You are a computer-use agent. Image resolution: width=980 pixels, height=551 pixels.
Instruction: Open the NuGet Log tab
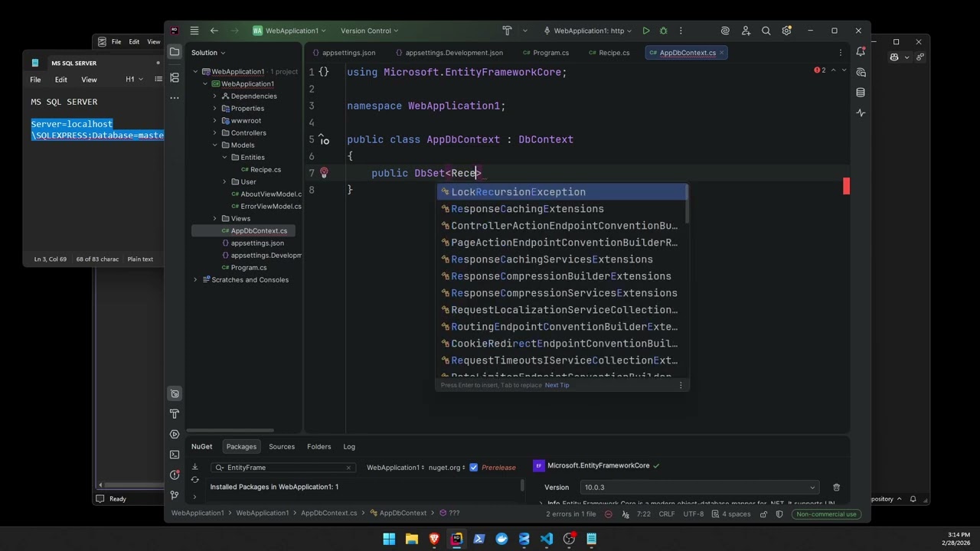[x=349, y=447]
